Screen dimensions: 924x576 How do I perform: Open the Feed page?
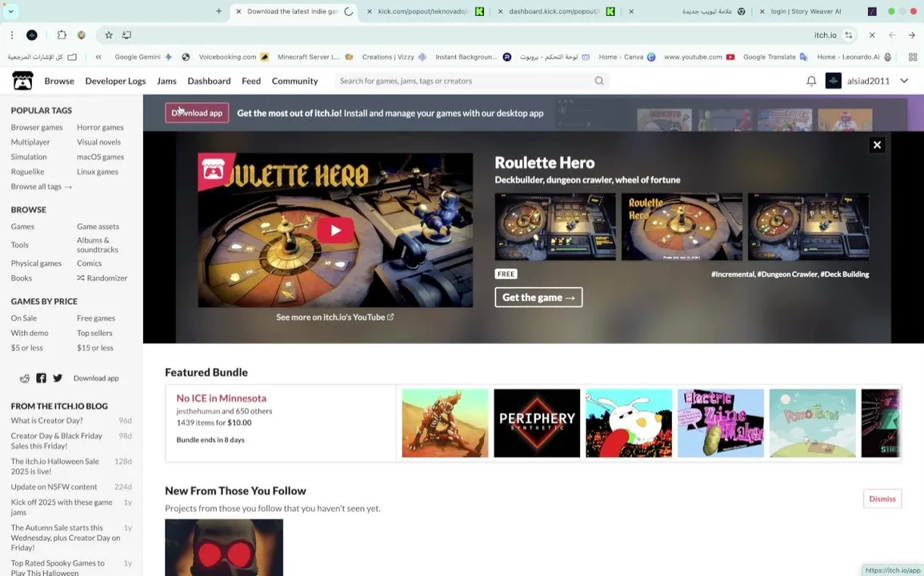(251, 81)
